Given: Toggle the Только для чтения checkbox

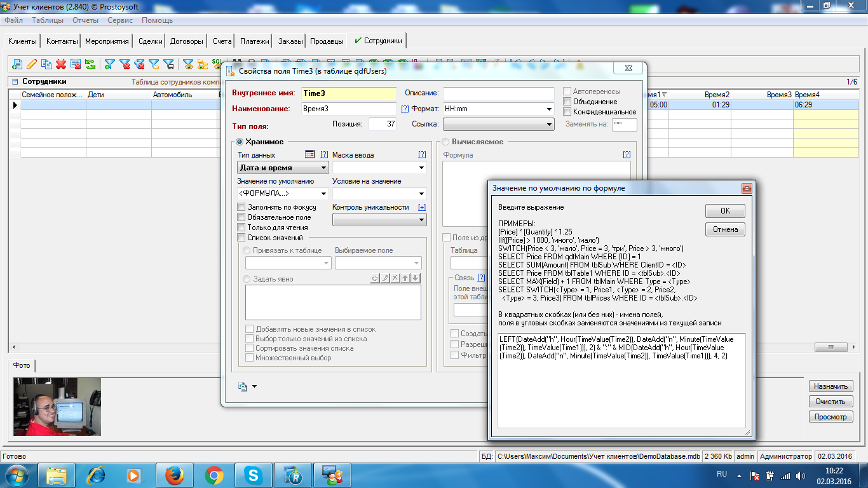Looking at the screenshot, I should (241, 227).
